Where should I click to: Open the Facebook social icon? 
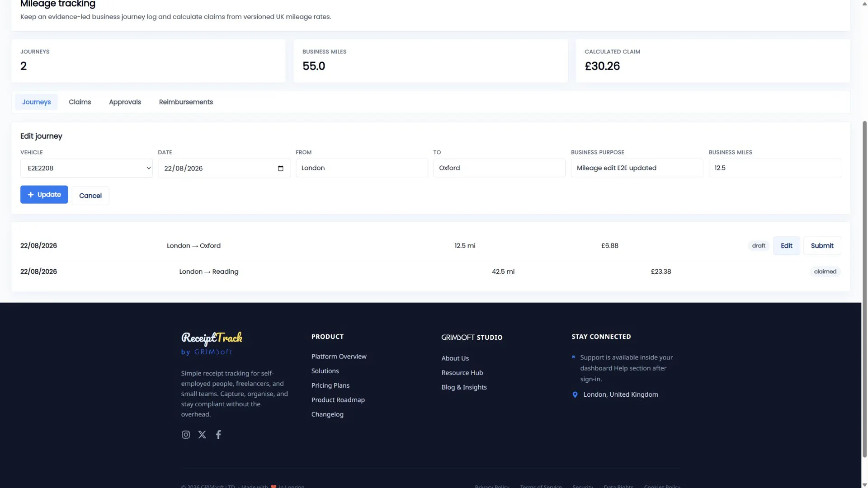coord(218,435)
